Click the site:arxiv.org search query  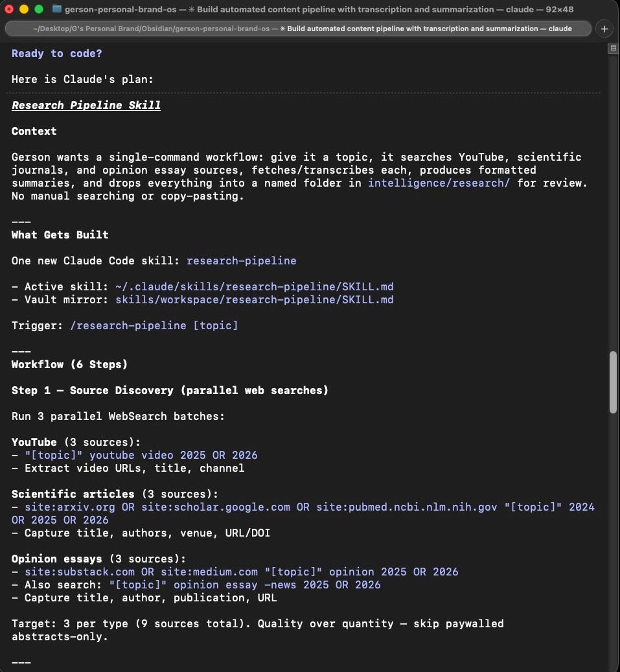click(x=303, y=513)
